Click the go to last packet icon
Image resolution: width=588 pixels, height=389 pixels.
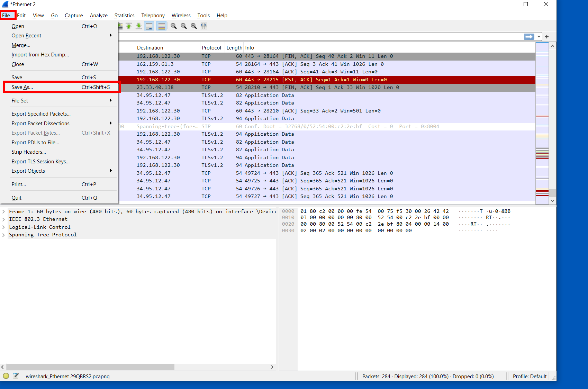pyautogui.click(x=139, y=26)
